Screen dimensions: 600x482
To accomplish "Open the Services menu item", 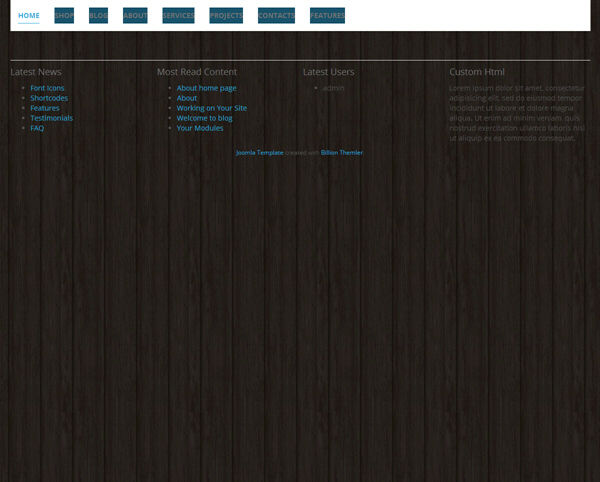I will 178,16.
